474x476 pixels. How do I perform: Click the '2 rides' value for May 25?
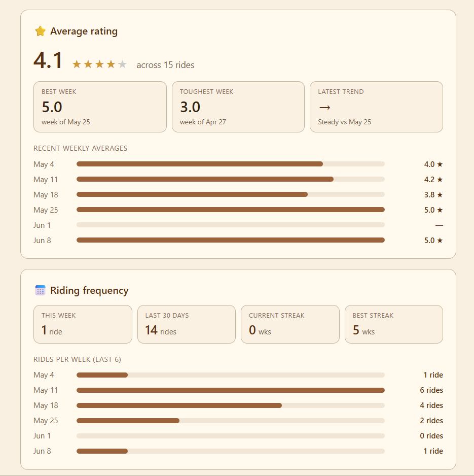point(431,421)
